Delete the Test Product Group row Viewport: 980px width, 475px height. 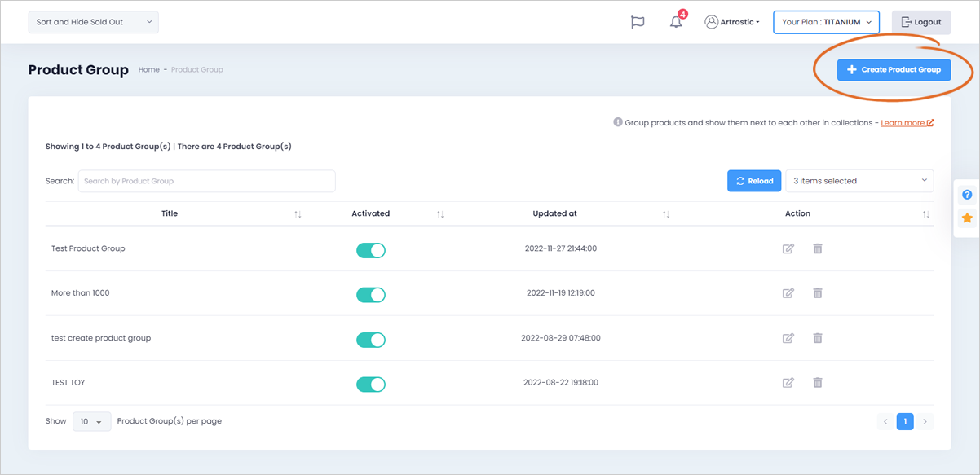pyautogui.click(x=818, y=248)
